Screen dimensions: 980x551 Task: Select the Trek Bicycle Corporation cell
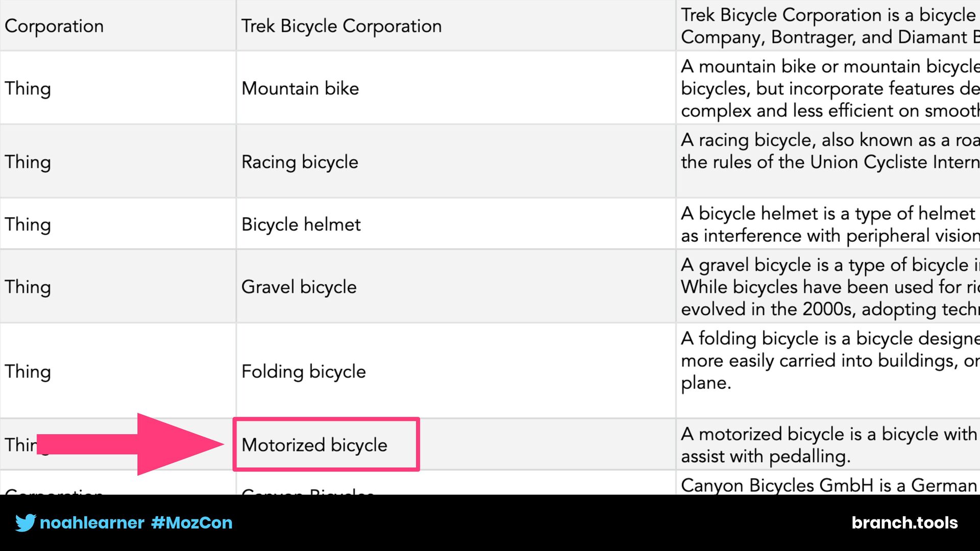[x=456, y=26]
